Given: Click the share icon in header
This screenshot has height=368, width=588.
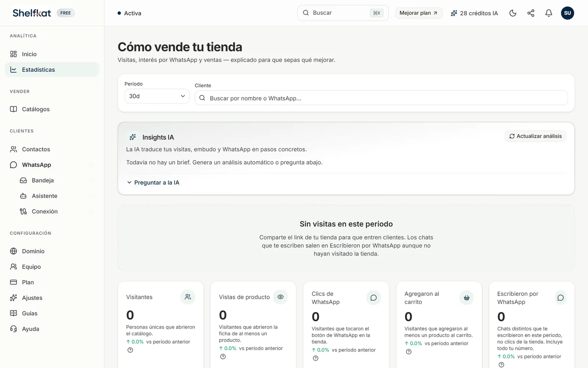Looking at the screenshot, I should coord(531,13).
